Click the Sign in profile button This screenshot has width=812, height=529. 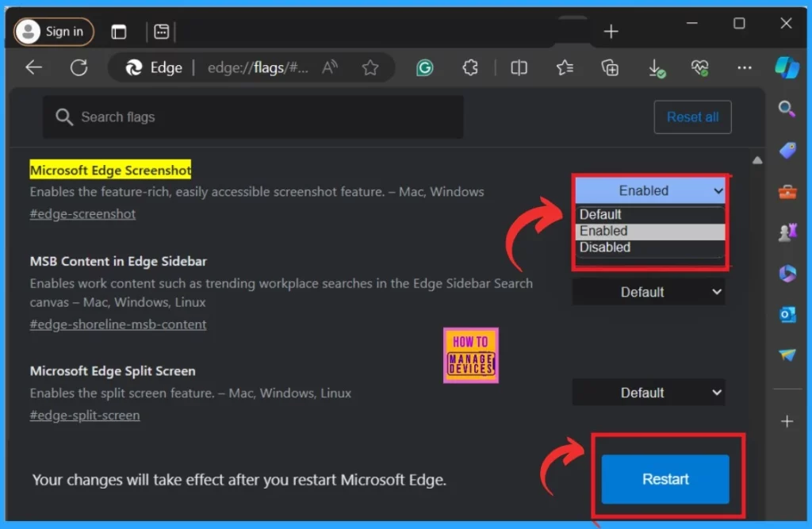pyautogui.click(x=54, y=32)
